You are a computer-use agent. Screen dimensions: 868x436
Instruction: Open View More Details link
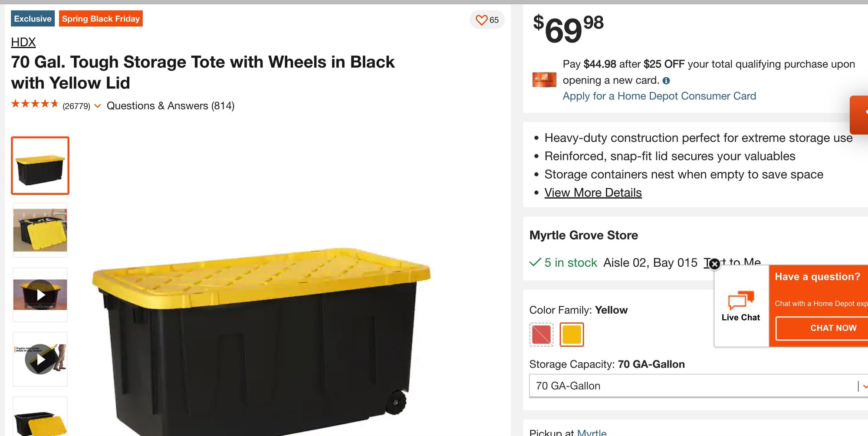[593, 193]
